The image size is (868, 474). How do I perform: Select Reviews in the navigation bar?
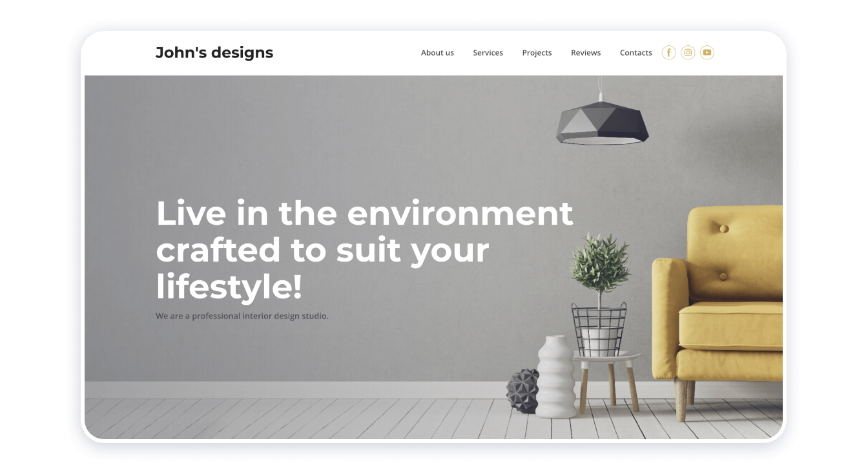[x=586, y=53]
